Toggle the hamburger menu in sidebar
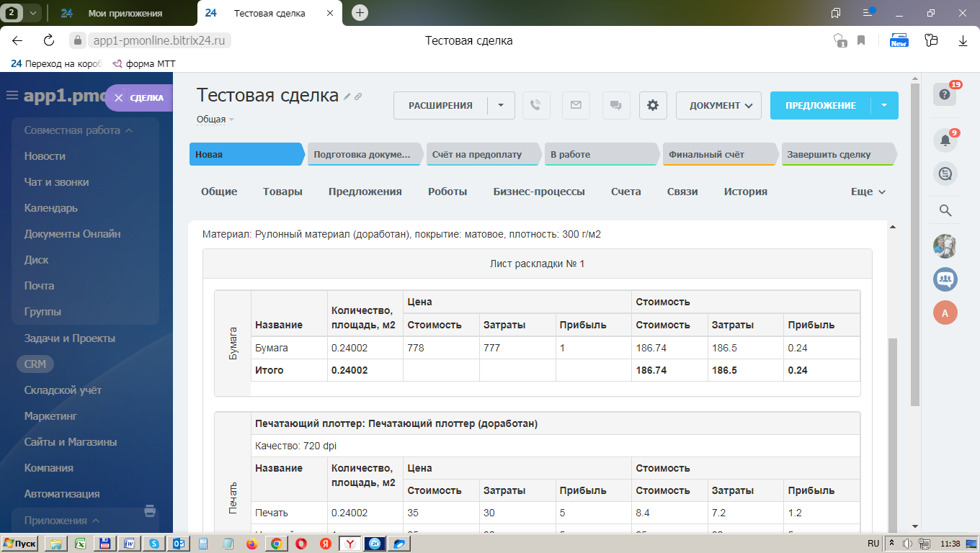The width and height of the screenshot is (980, 553). (12, 96)
